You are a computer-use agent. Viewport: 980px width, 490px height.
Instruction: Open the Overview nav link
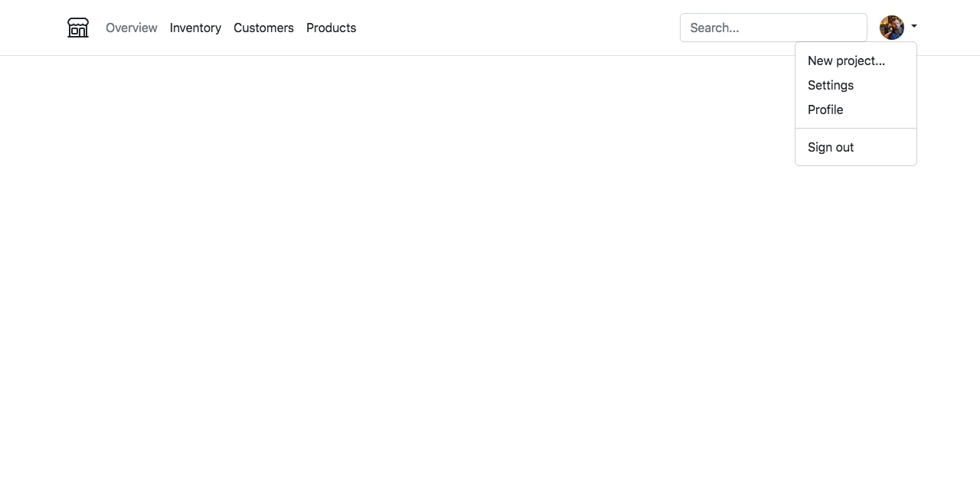132,28
